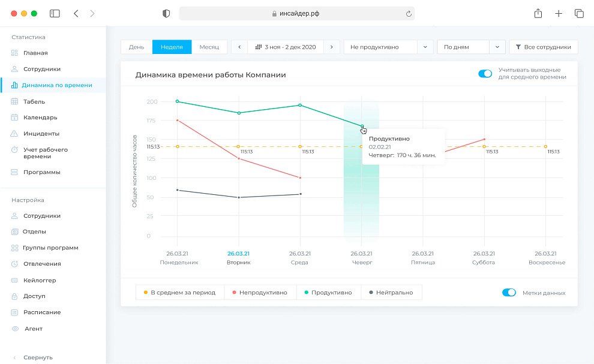Click the инсайдер.рф address bar

click(296, 13)
